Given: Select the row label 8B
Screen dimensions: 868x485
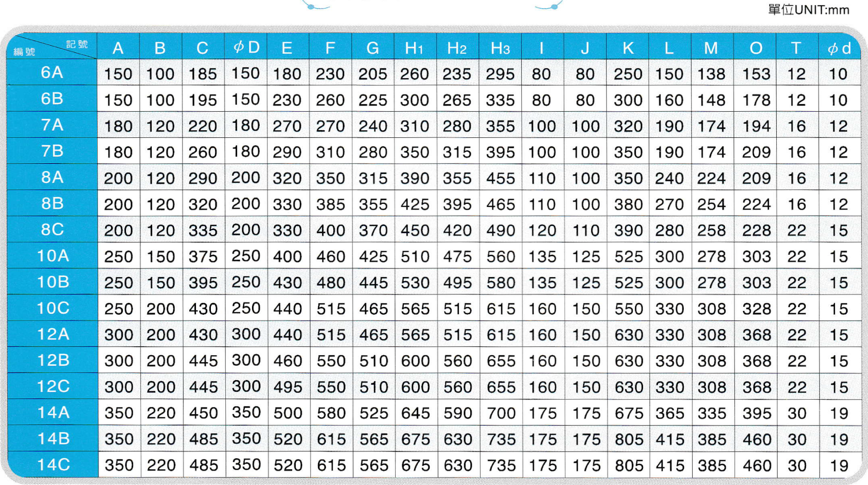Looking at the screenshot, I should 52,203.
